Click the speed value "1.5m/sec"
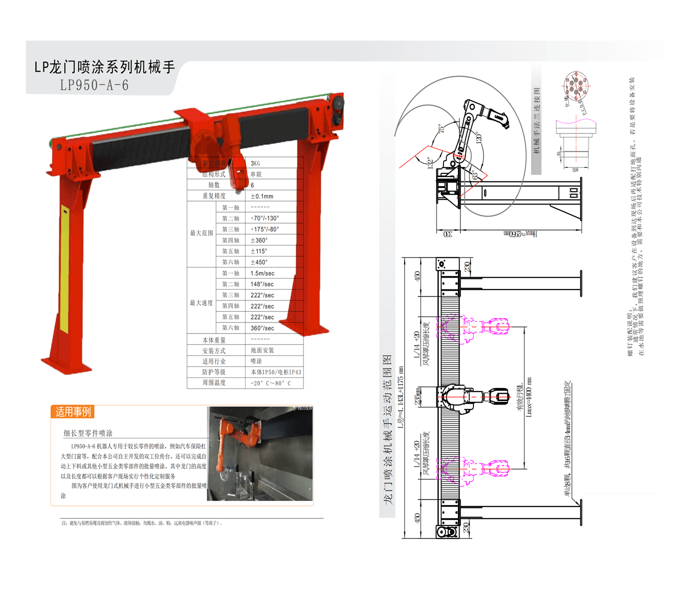Screen dimensions: 700x600 pyautogui.click(x=262, y=273)
